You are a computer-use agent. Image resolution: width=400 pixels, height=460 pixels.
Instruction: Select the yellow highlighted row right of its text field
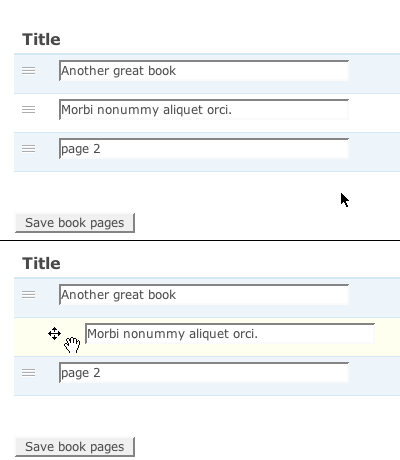tap(388, 337)
